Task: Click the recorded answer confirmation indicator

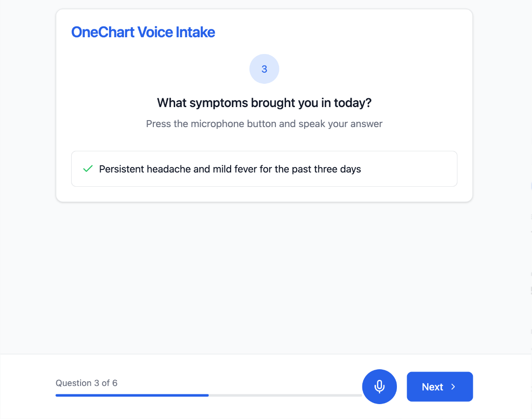Action: 87,169
